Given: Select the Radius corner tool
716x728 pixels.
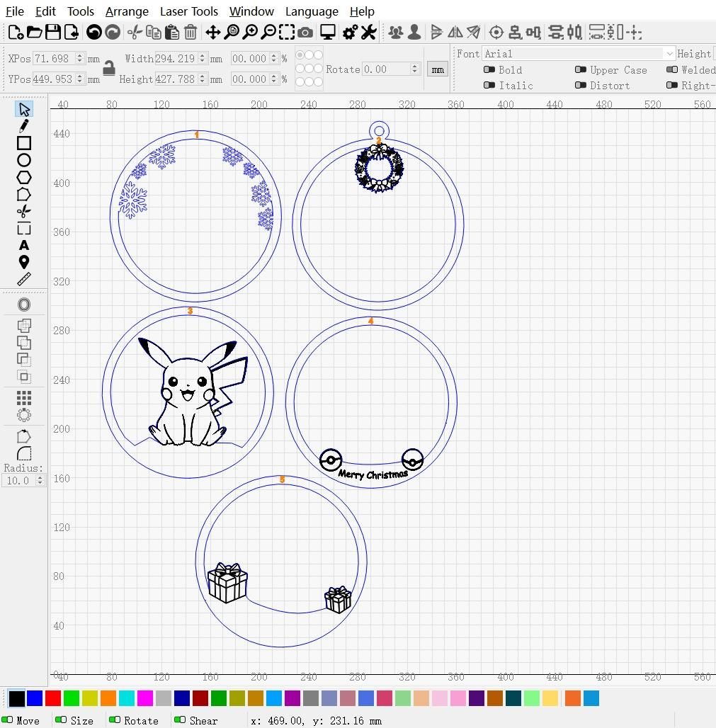Looking at the screenshot, I should pos(24,453).
